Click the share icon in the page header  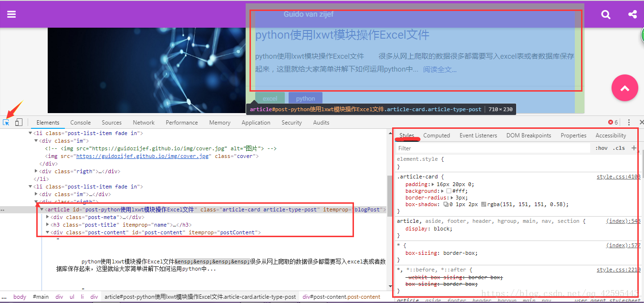click(633, 14)
